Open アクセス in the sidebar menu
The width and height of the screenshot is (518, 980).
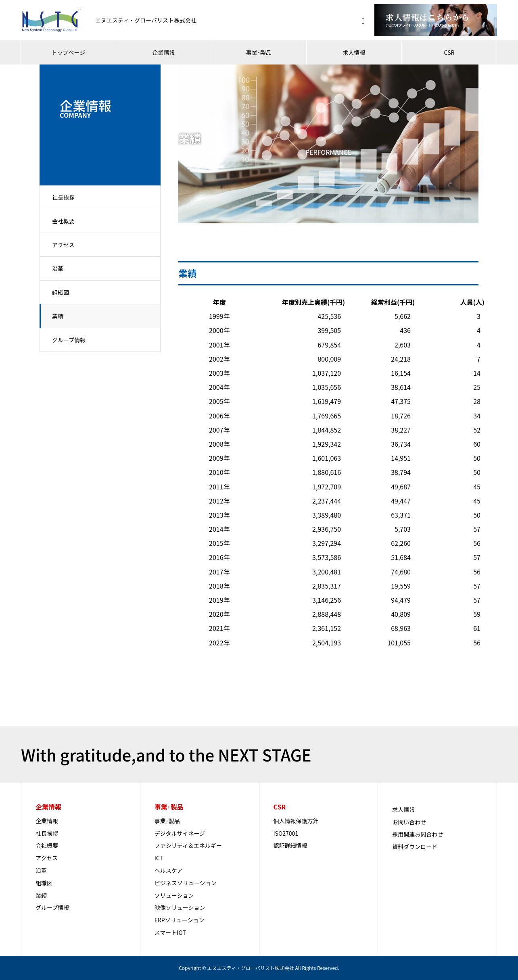(100, 245)
